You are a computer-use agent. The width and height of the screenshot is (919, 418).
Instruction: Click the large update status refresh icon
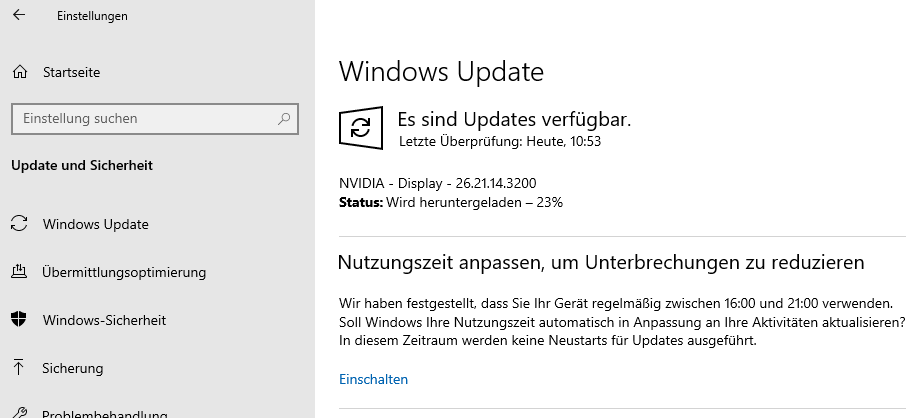[x=361, y=128]
